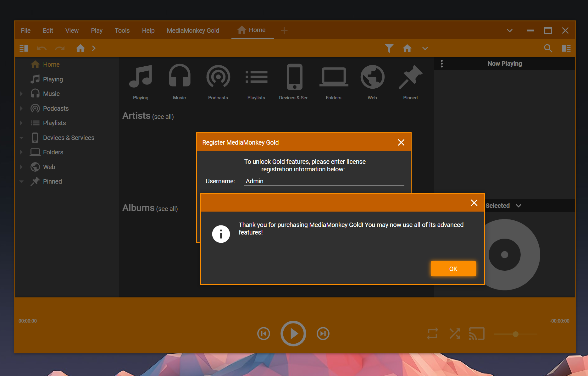The width and height of the screenshot is (588, 376).
Task: Expand the Web tree node
Action: coord(21,167)
